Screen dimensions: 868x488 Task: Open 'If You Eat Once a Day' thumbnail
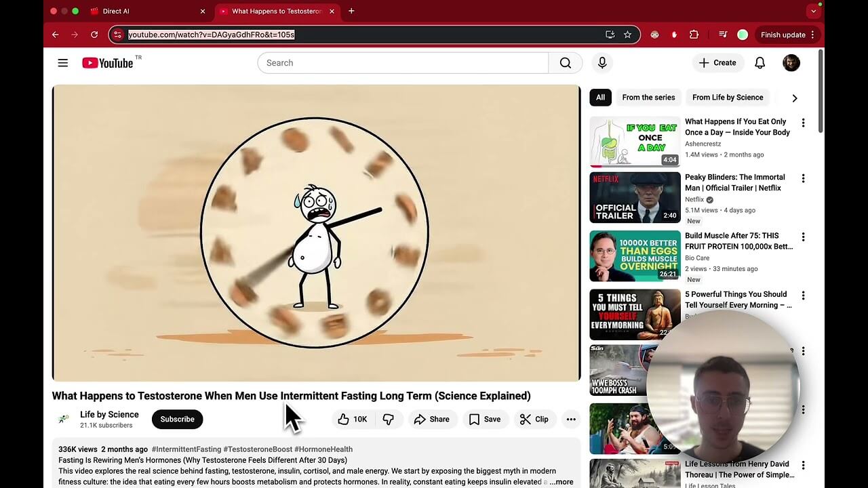pyautogui.click(x=635, y=142)
